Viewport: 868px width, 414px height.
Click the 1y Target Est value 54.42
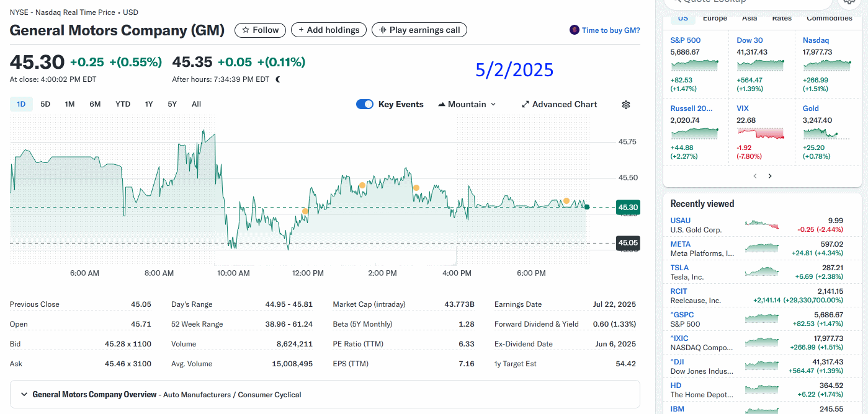click(625, 364)
